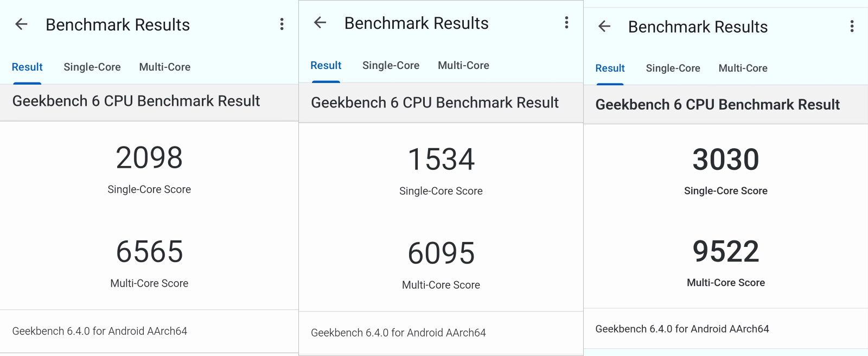Select the Result tab above the 1534 score
The height and width of the screenshot is (356, 868).
point(326,66)
